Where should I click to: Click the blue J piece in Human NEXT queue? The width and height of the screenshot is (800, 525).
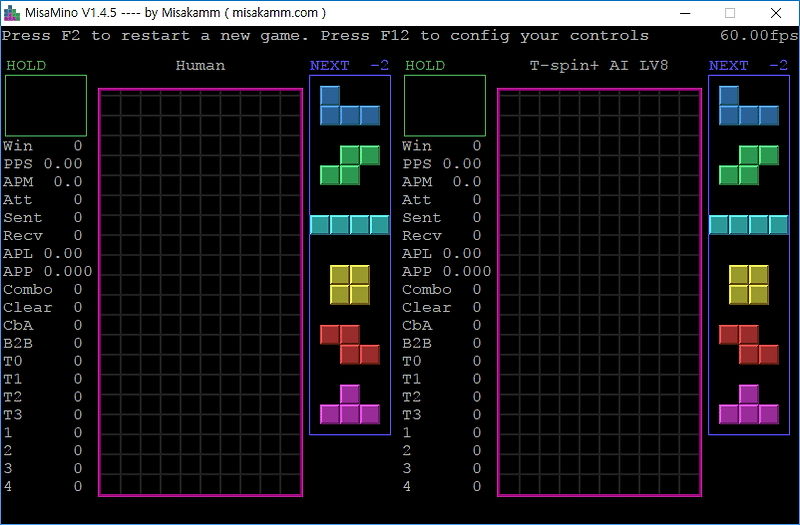[x=350, y=106]
